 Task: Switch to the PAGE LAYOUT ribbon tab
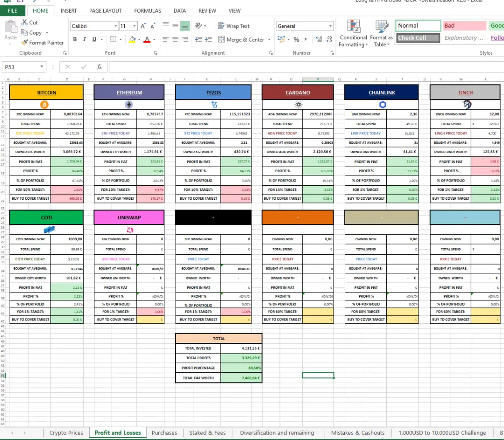click(106, 11)
